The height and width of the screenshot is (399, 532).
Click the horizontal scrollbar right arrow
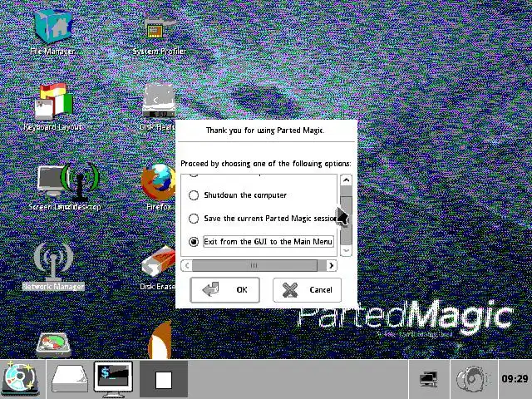click(331, 265)
